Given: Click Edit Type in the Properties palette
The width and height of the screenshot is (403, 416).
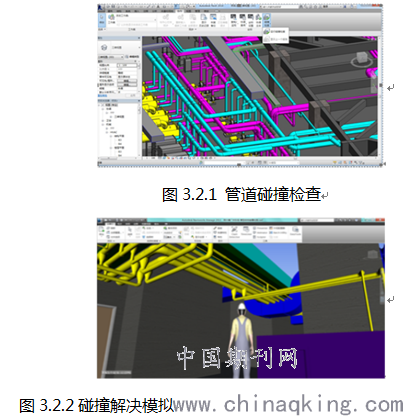Looking at the screenshot, I should (132, 57).
